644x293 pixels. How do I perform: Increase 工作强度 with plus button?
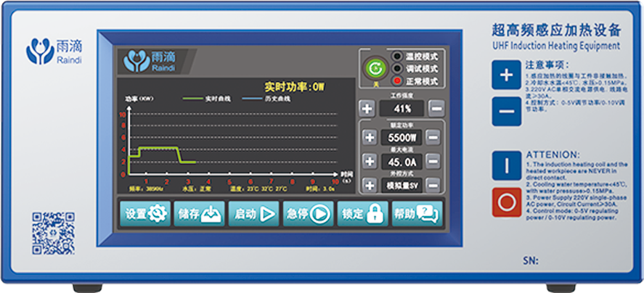pos(367,109)
